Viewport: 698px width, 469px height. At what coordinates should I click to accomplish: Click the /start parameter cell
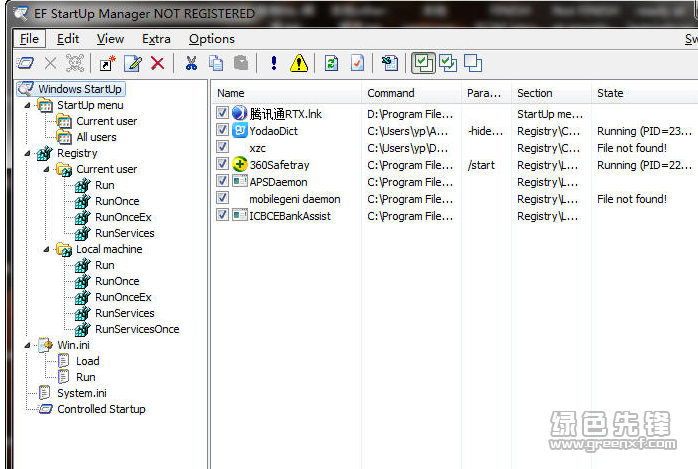tap(481, 165)
